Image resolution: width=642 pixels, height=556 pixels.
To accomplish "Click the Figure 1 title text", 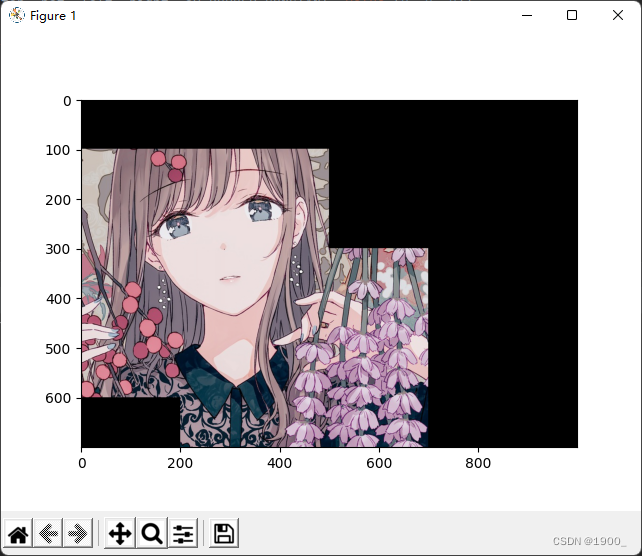I will tap(53, 16).
